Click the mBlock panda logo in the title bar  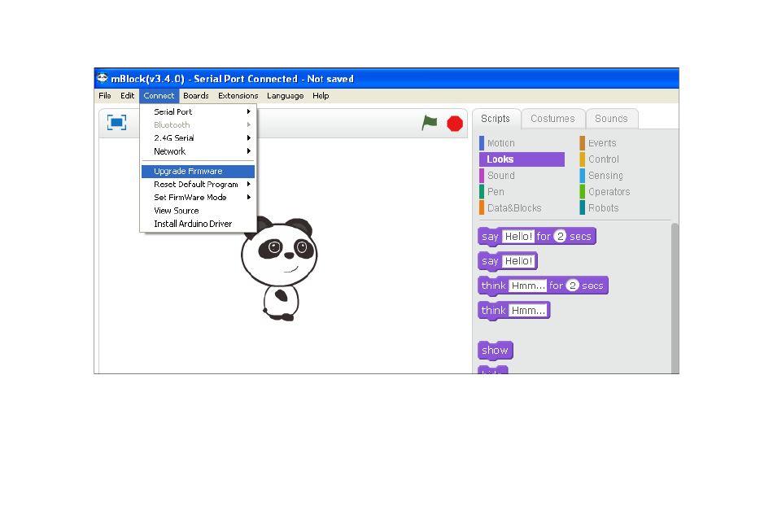click(102, 78)
